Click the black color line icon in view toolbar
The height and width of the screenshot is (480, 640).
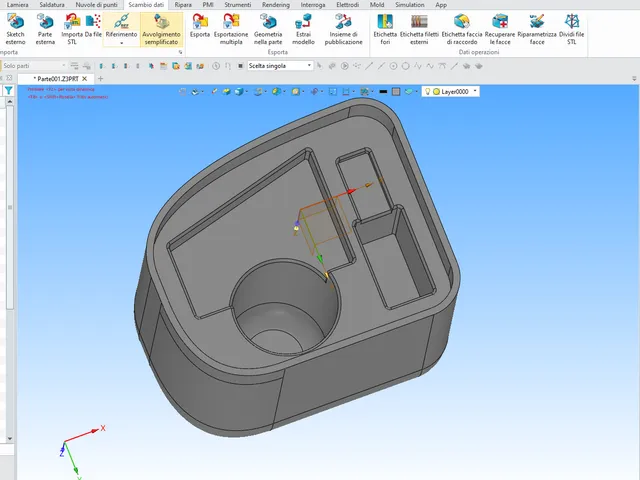click(383, 92)
